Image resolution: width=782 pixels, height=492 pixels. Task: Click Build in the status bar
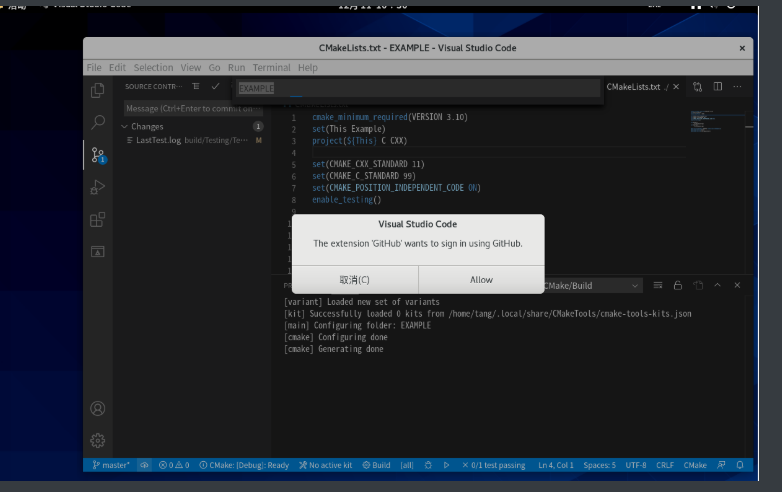pos(376,465)
